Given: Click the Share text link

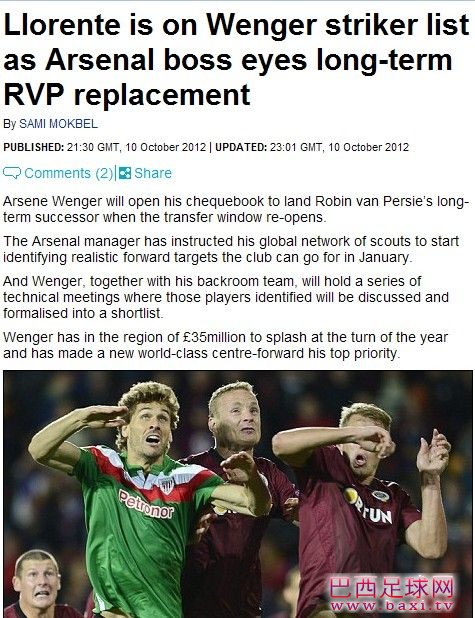Looking at the screenshot, I should tap(153, 173).
